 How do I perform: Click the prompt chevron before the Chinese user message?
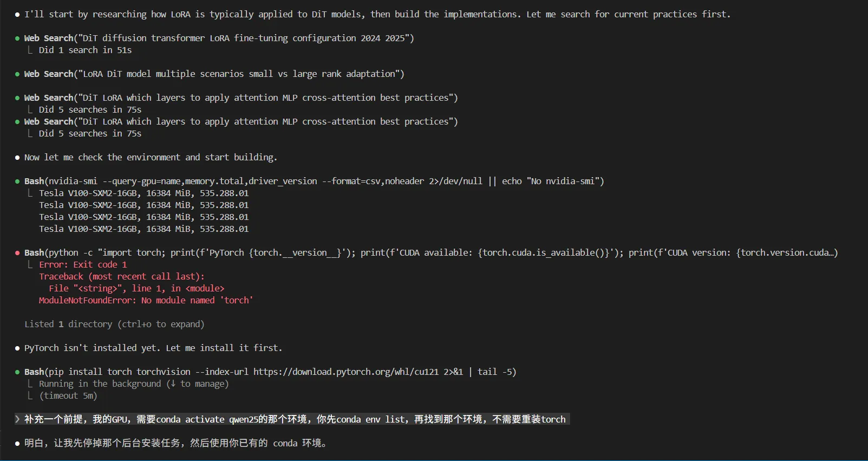17,419
